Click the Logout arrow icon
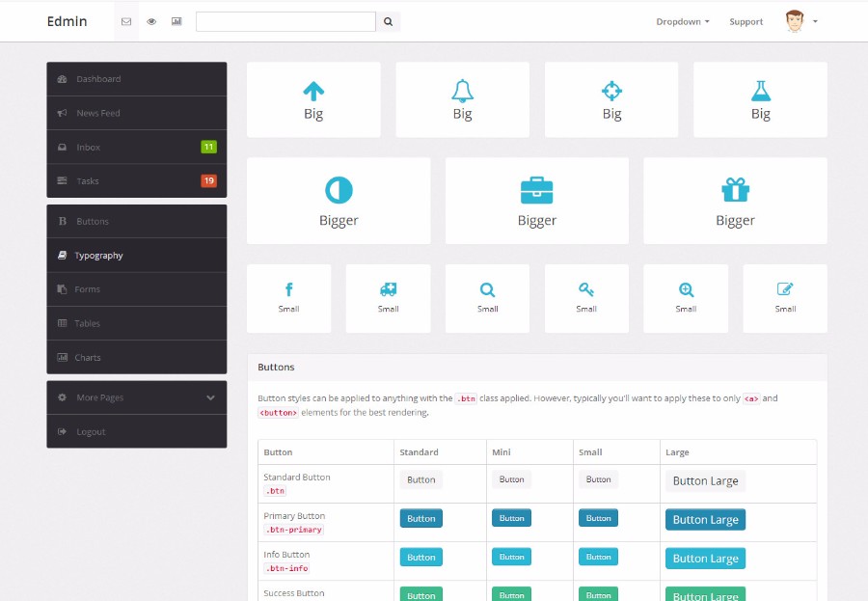This screenshot has width=868, height=601. click(x=62, y=431)
